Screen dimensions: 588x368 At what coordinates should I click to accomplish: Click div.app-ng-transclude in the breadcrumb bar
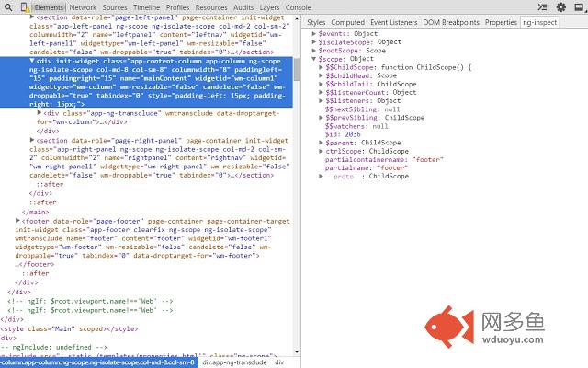[x=234, y=362]
